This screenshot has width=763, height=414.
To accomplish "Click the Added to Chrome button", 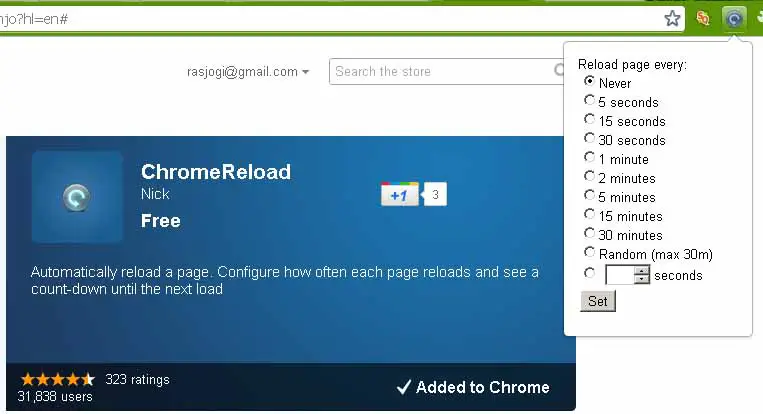I will 473,387.
